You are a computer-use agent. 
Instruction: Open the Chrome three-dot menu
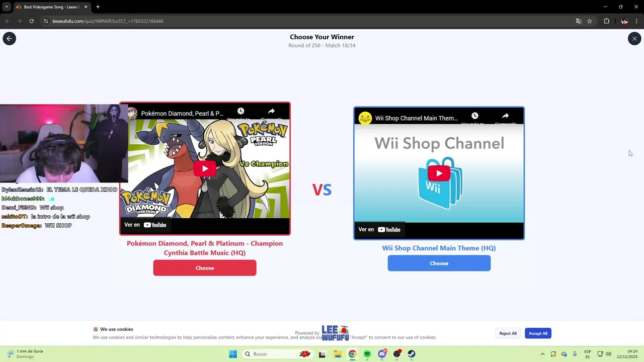point(637,21)
